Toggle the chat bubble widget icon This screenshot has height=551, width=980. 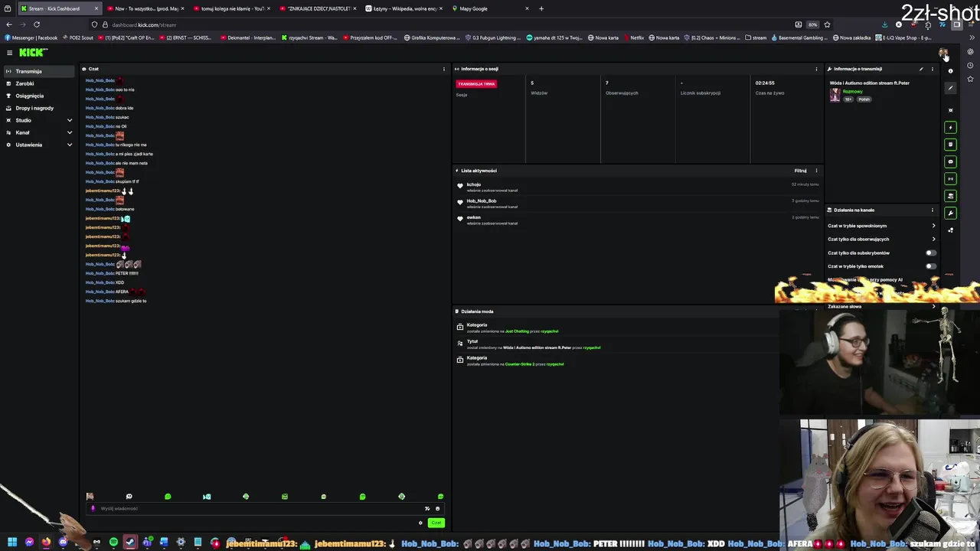coord(950,161)
